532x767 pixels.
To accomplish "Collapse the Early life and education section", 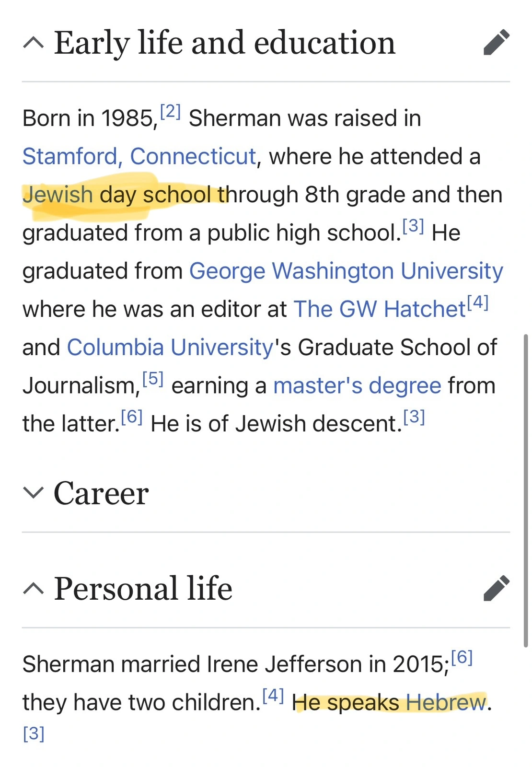I will point(34,43).
